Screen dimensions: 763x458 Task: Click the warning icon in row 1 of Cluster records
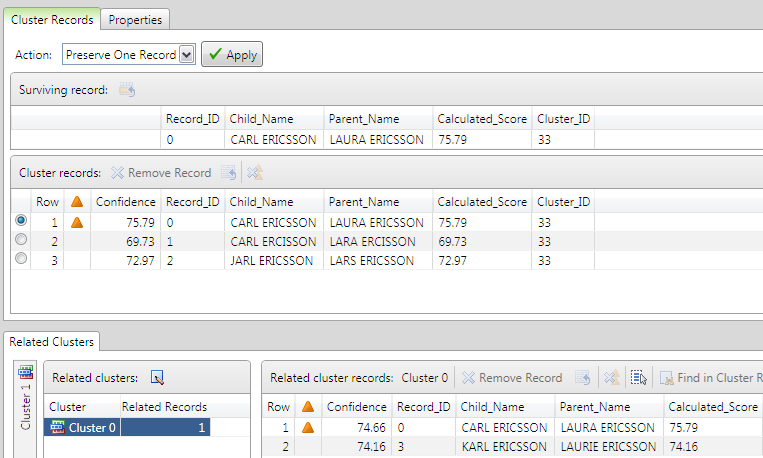[x=76, y=222]
